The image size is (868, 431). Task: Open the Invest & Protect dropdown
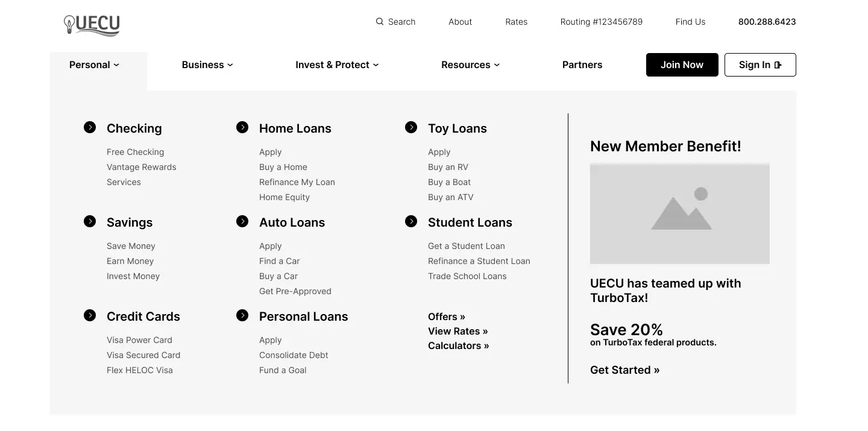[337, 65]
